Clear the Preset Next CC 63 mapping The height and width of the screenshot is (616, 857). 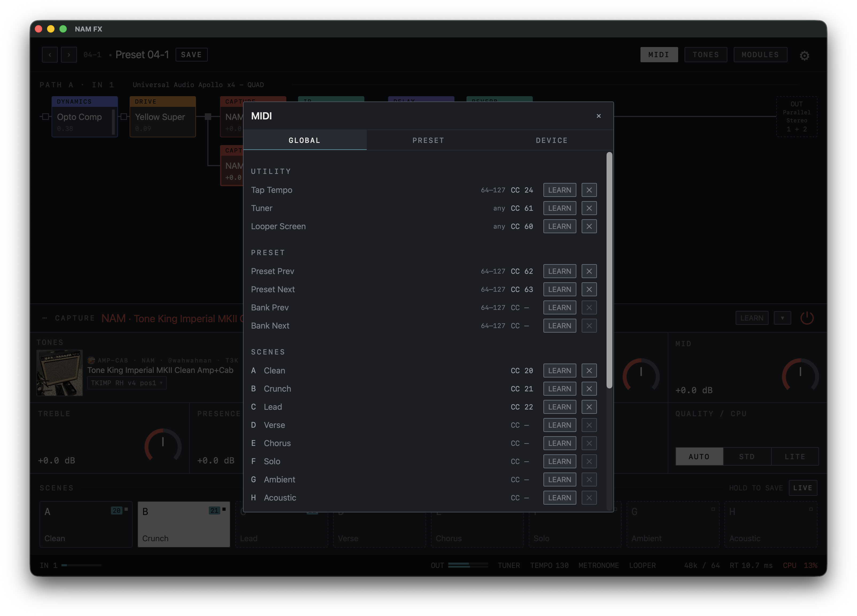point(589,289)
